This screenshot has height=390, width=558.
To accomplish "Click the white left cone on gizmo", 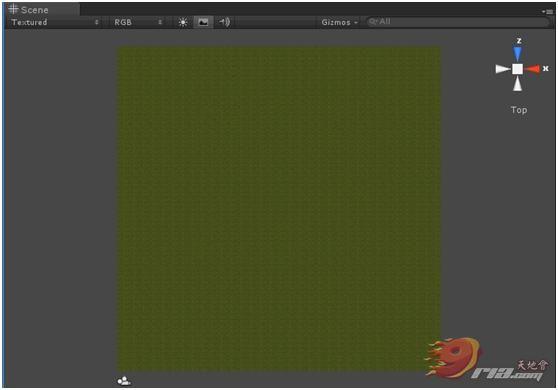I will [x=502, y=69].
